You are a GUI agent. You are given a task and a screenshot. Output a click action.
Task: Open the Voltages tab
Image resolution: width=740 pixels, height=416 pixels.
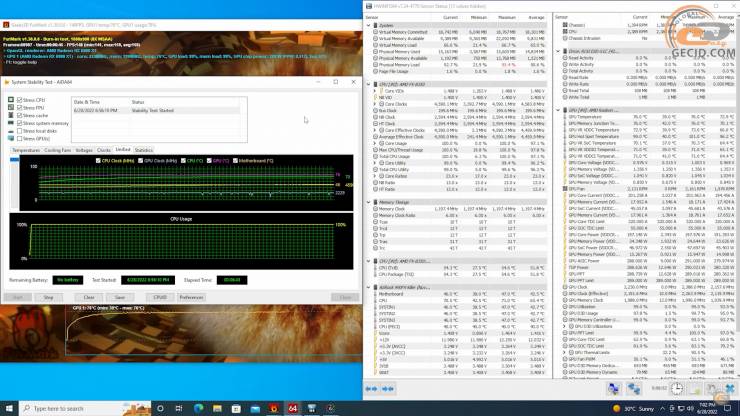click(x=84, y=150)
